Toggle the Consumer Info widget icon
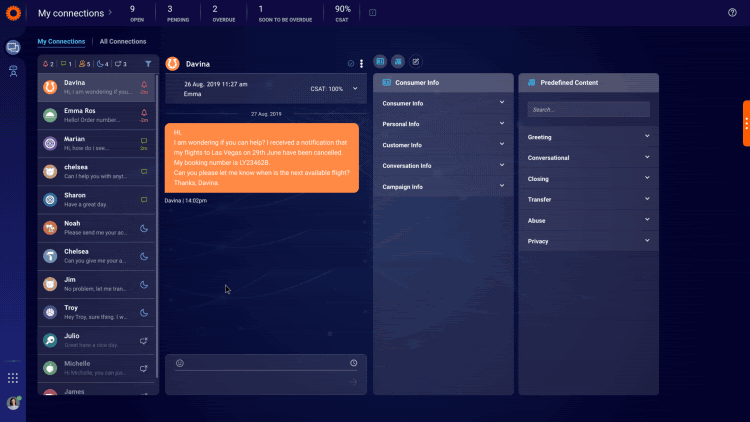This screenshot has height=422, width=750. [x=380, y=62]
